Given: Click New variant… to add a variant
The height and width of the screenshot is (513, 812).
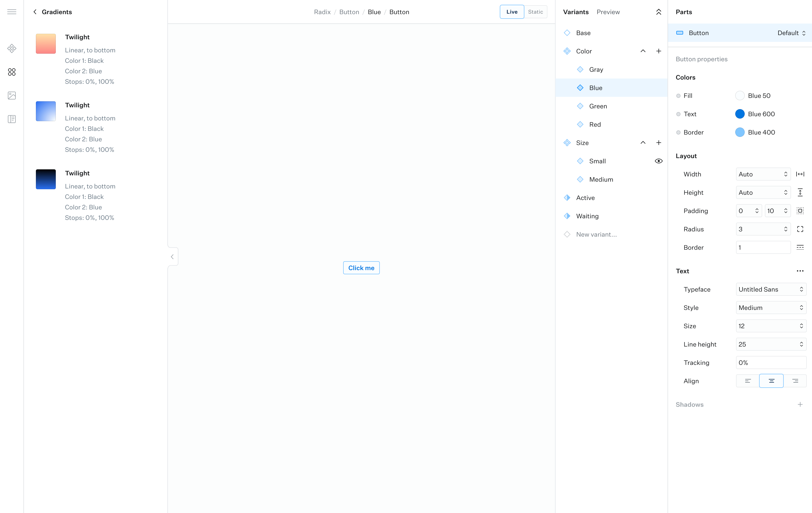Looking at the screenshot, I should [596, 235].
